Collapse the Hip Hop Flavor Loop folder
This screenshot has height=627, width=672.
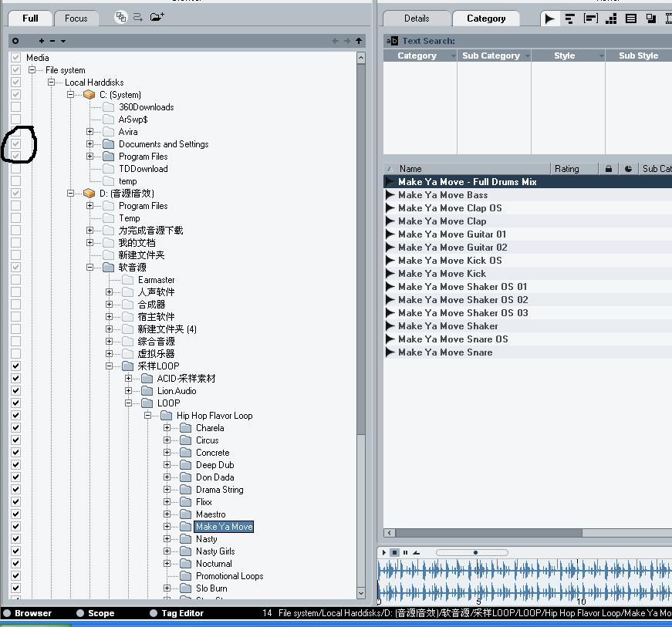tap(147, 416)
